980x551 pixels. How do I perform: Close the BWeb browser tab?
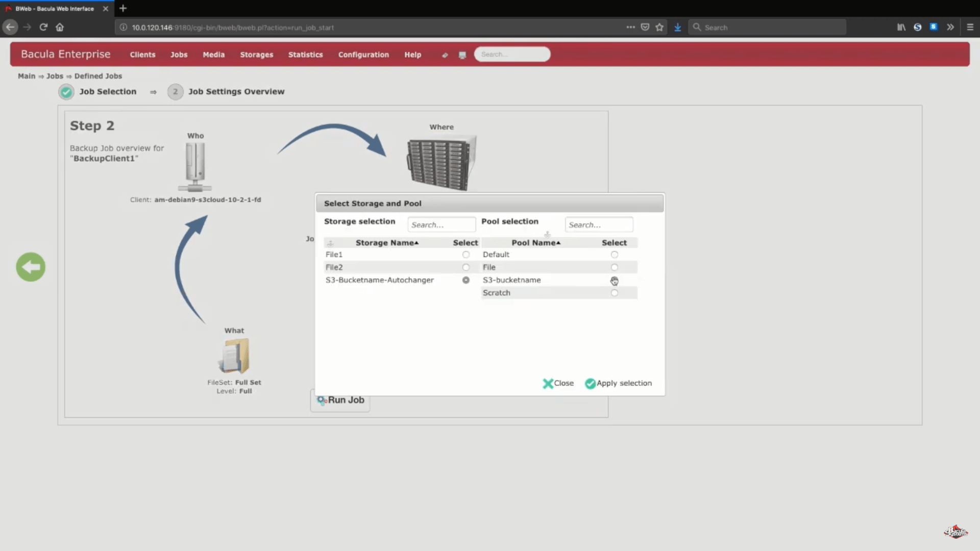pyautogui.click(x=106, y=9)
